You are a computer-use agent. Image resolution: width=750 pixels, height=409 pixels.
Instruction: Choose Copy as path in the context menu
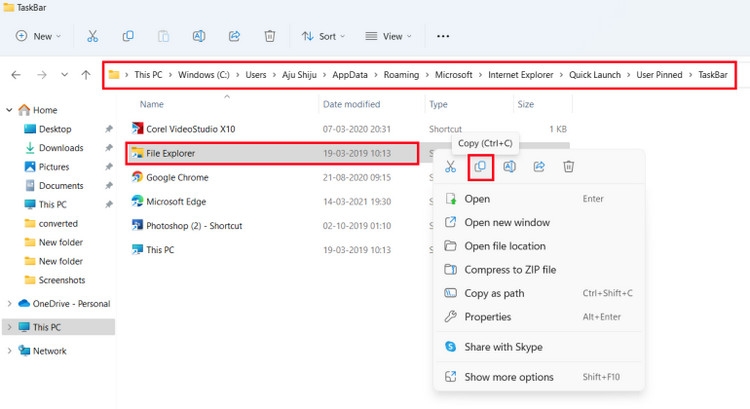pos(539,293)
